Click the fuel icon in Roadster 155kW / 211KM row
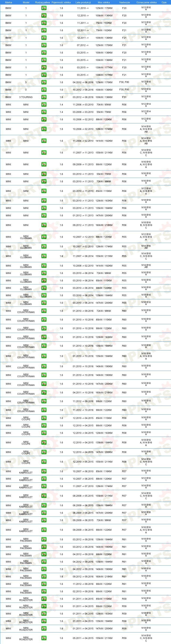 coord(44,638)
